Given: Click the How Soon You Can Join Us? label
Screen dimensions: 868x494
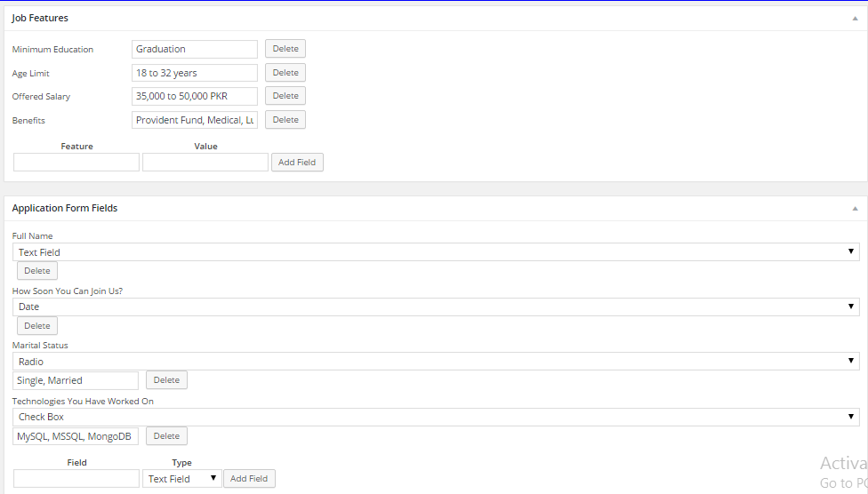Looking at the screenshot, I should pyautogui.click(x=68, y=291).
